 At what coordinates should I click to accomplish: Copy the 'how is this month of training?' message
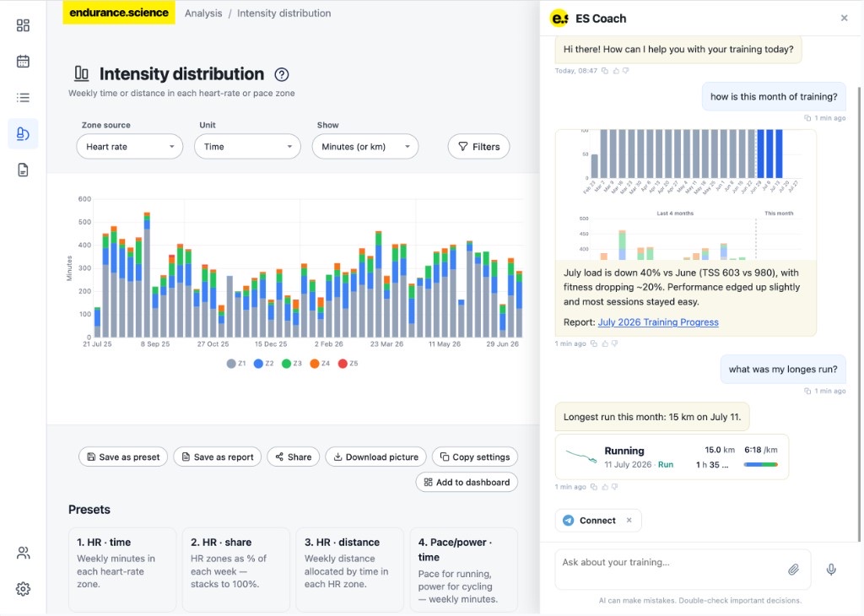(807, 118)
